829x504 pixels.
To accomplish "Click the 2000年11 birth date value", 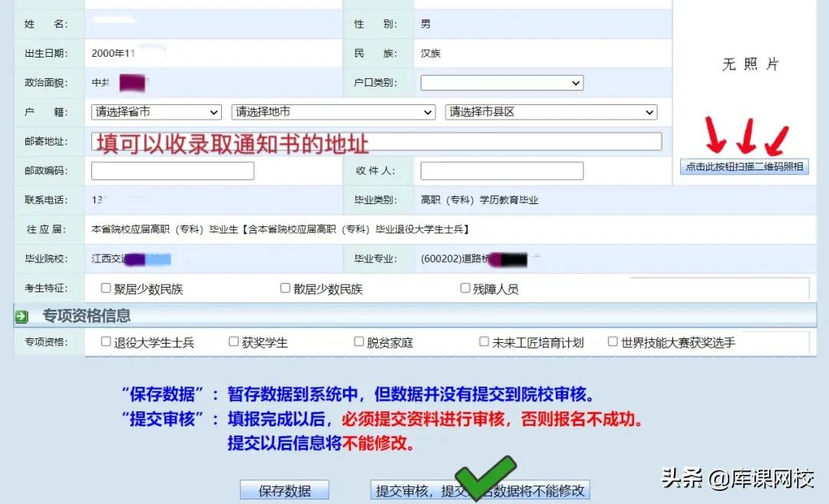I will [113, 54].
